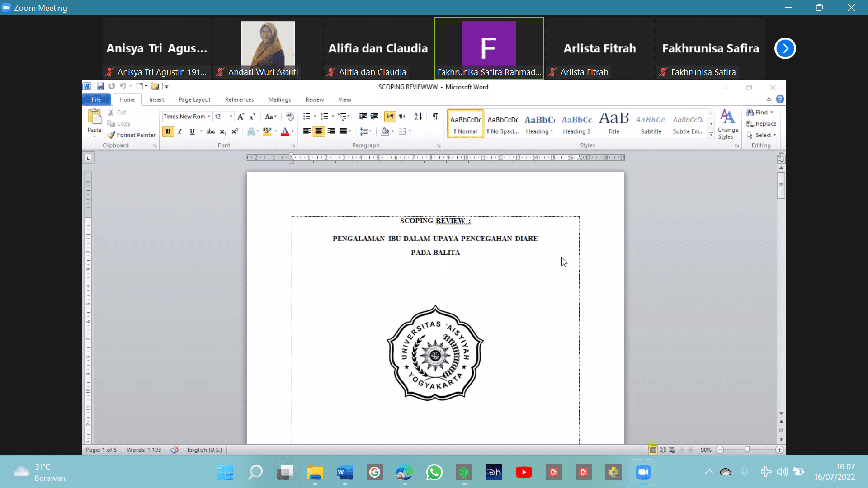
Task: Toggle Align Text Right
Action: 331,131
